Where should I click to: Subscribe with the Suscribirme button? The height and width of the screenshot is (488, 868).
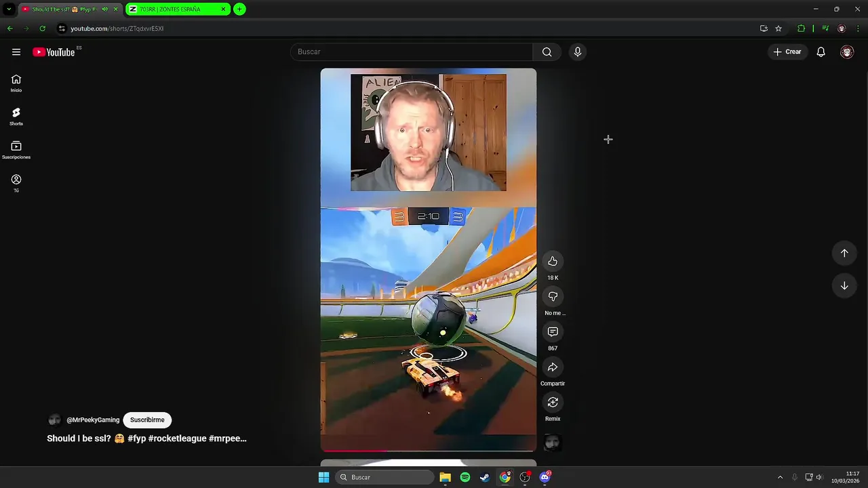[147, 420]
